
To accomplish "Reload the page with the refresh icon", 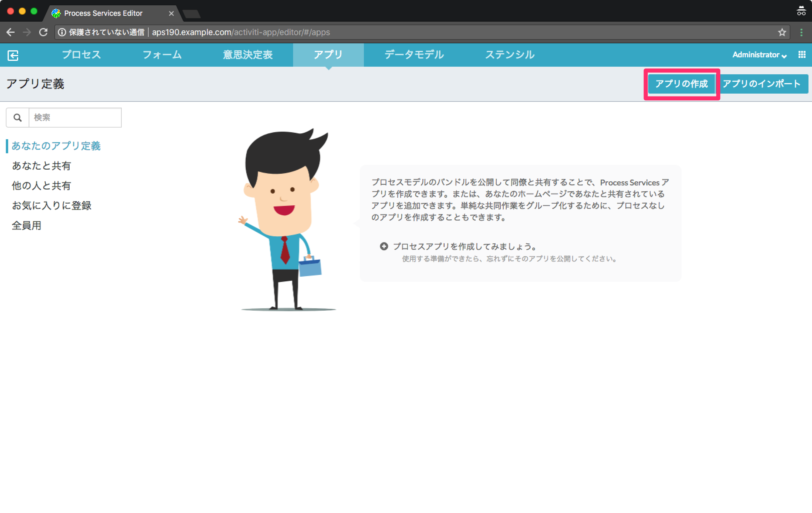I will 43,32.
